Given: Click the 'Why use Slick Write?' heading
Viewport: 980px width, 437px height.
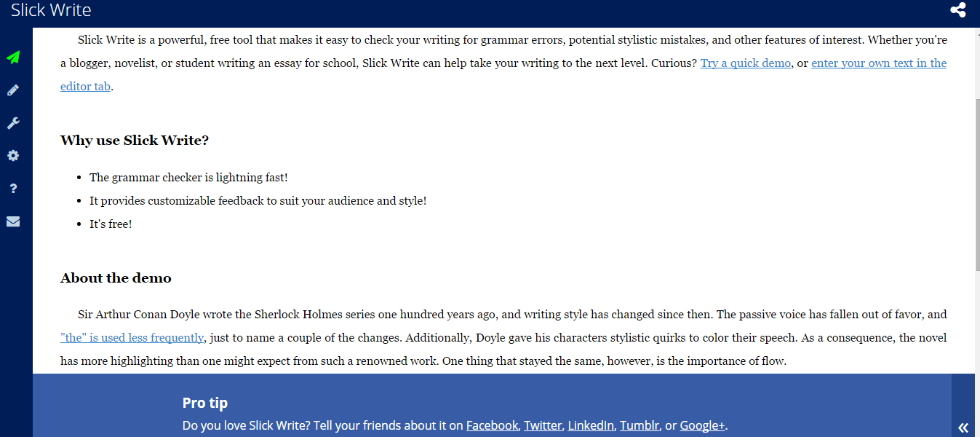Looking at the screenshot, I should (135, 141).
